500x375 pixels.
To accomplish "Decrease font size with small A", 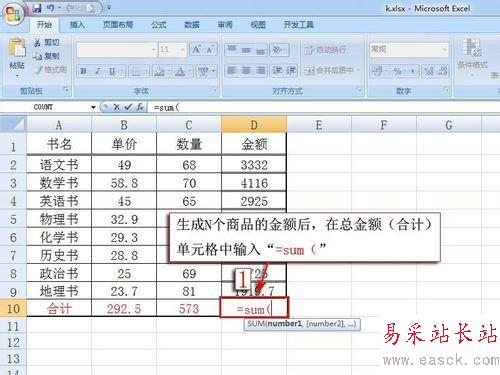I will [210, 50].
